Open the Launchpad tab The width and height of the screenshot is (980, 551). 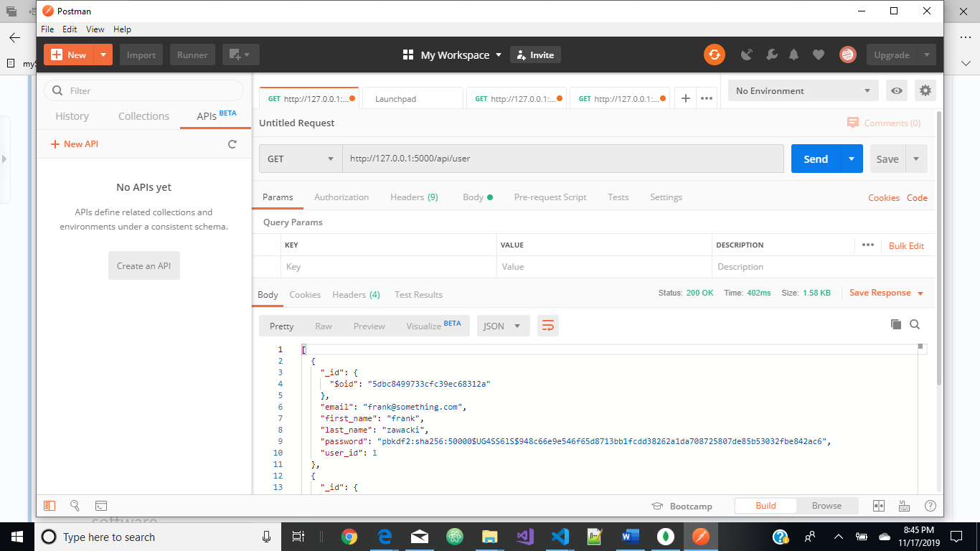(x=413, y=98)
